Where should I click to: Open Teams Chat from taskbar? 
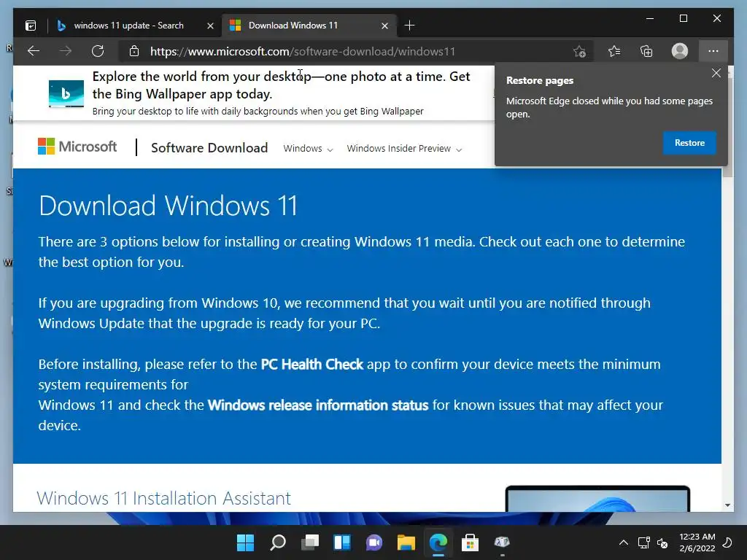(374, 542)
